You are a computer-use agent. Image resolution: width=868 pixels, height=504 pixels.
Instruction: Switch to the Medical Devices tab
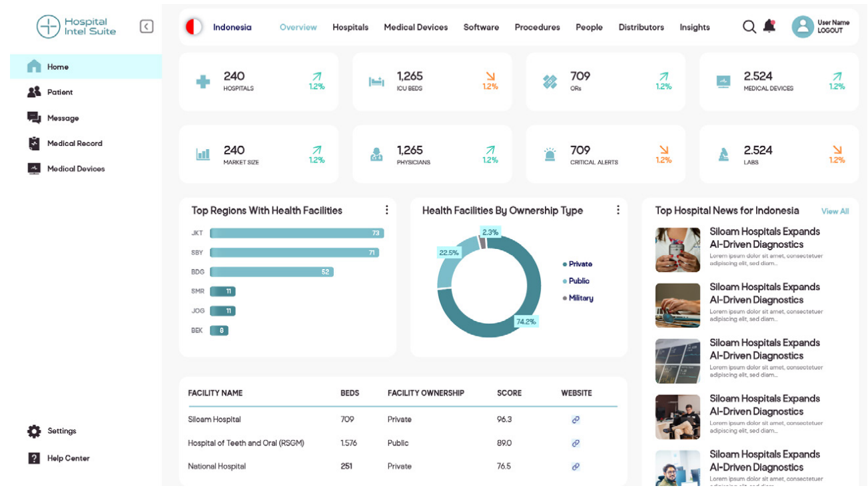(x=416, y=27)
